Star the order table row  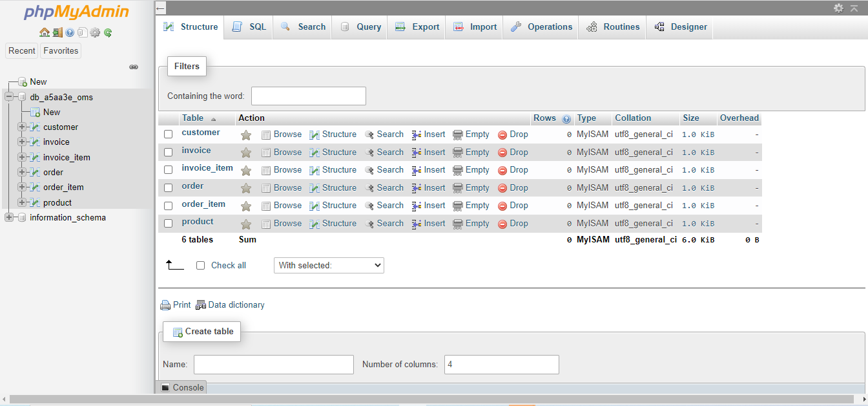coord(245,189)
